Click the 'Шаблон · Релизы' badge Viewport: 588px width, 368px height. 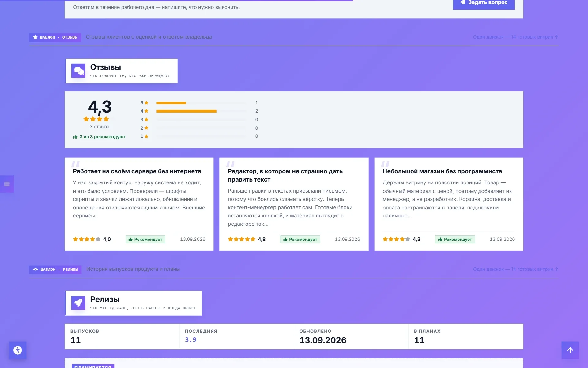pyautogui.click(x=55, y=270)
